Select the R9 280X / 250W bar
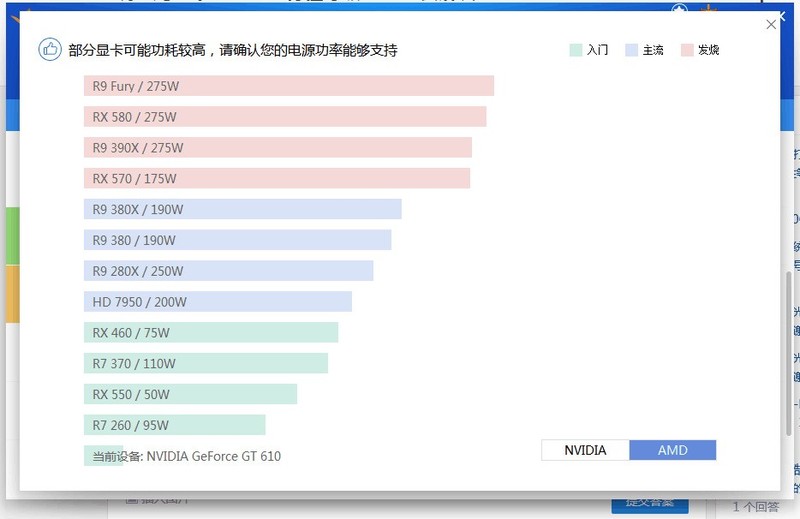 tap(228, 271)
